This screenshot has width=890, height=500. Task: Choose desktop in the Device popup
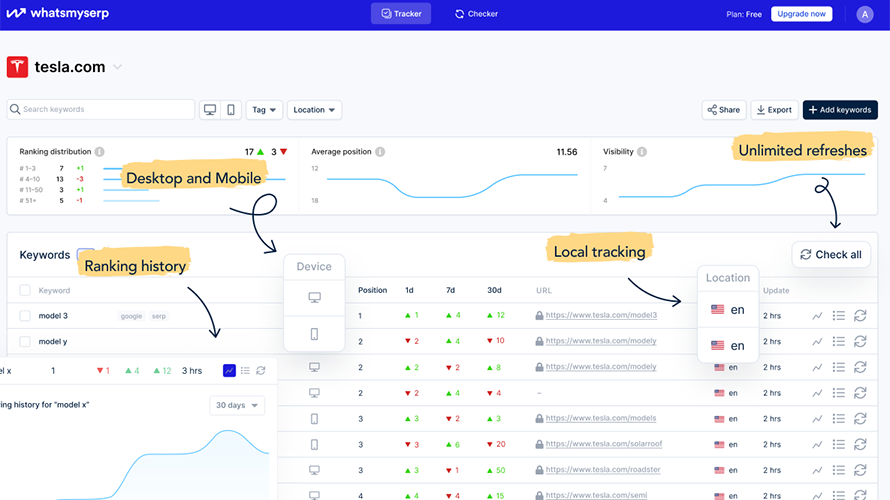coord(314,297)
